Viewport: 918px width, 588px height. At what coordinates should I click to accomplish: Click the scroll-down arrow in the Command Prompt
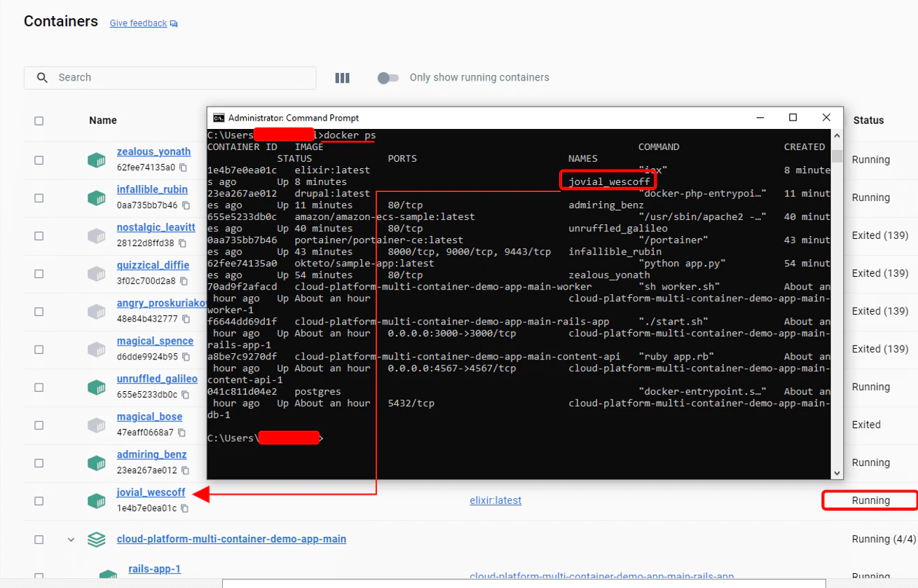click(838, 472)
